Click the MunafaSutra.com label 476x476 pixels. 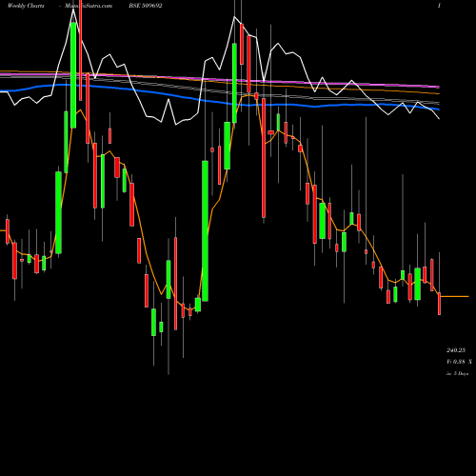pyautogui.click(x=89, y=6)
